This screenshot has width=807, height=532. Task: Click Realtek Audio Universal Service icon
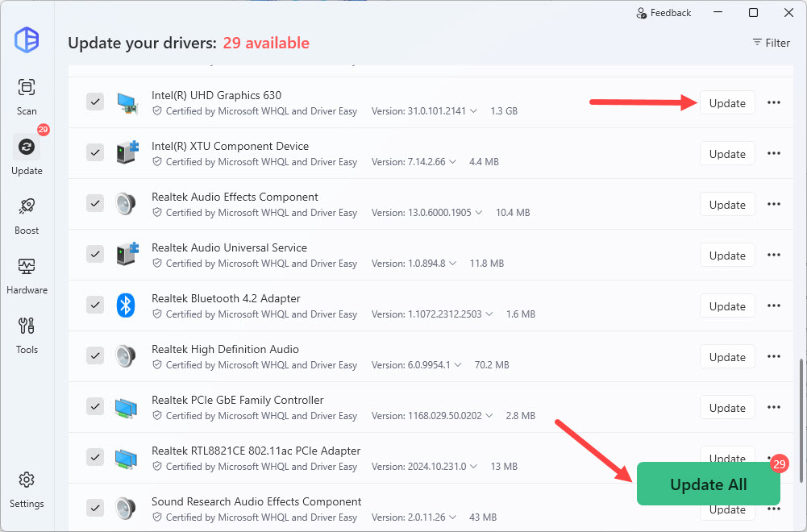click(127, 254)
